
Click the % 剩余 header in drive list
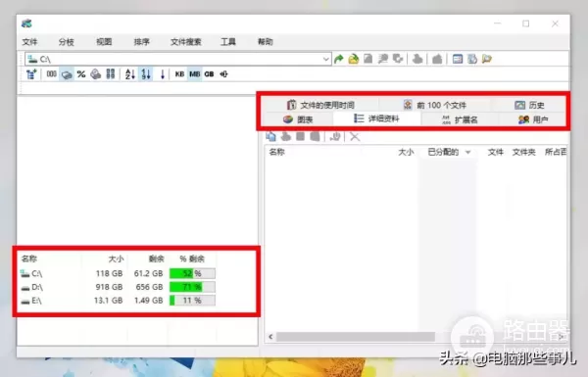pos(192,259)
